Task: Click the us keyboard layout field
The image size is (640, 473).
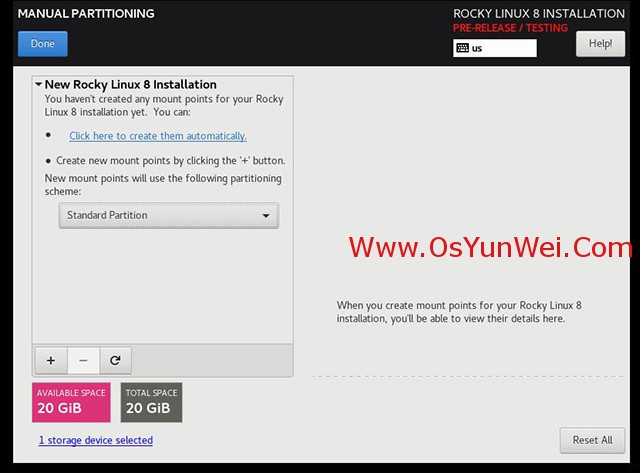Action: coord(495,48)
